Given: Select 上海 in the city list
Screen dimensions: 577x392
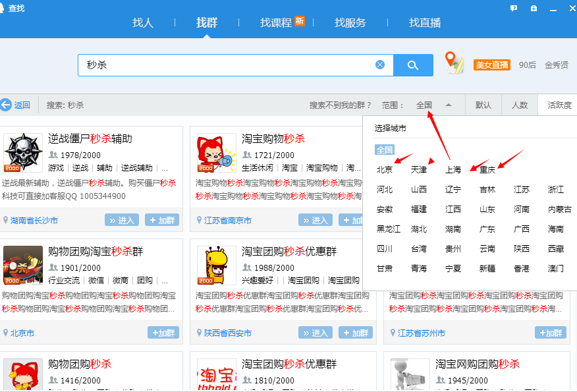Looking at the screenshot, I should [453, 170].
